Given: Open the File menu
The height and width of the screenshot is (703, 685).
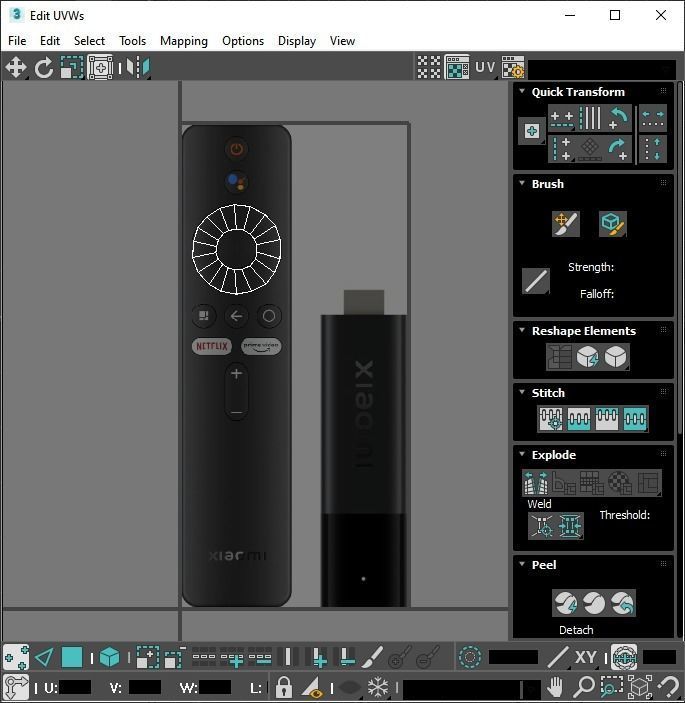Looking at the screenshot, I should click(x=17, y=41).
